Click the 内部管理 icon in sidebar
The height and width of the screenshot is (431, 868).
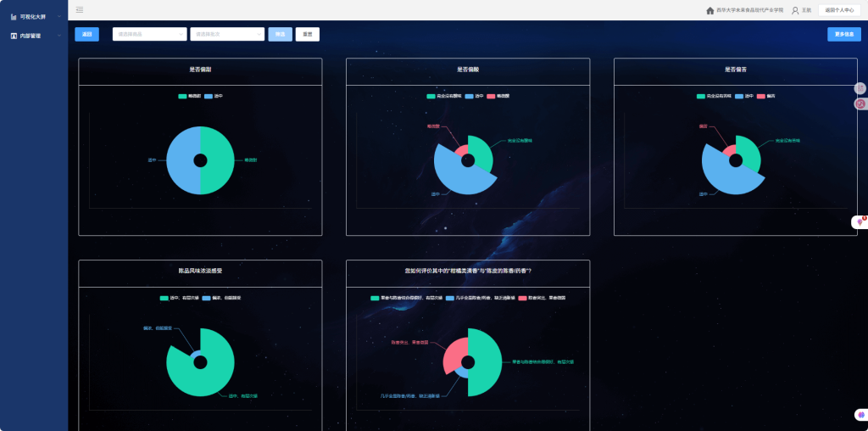click(14, 36)
